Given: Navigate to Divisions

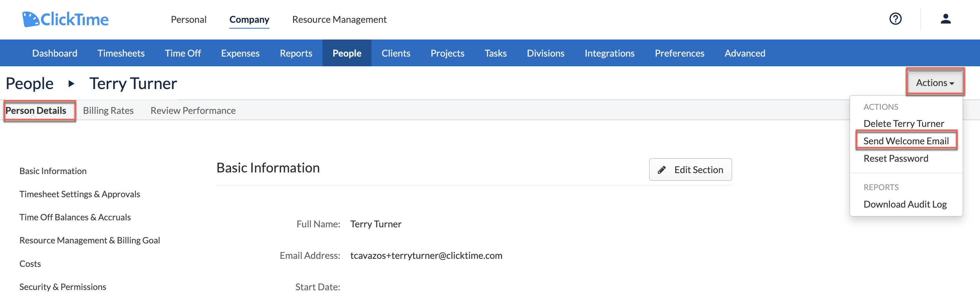Looking at the screenshot, I should click(546, 53).
